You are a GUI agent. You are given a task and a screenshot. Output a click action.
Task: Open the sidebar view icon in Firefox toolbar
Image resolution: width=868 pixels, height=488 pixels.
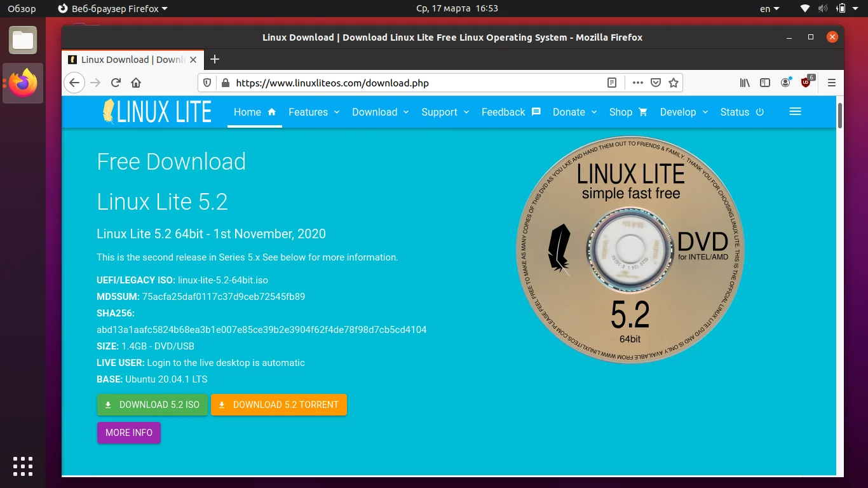pyautogui.click(x=764, y=83)
